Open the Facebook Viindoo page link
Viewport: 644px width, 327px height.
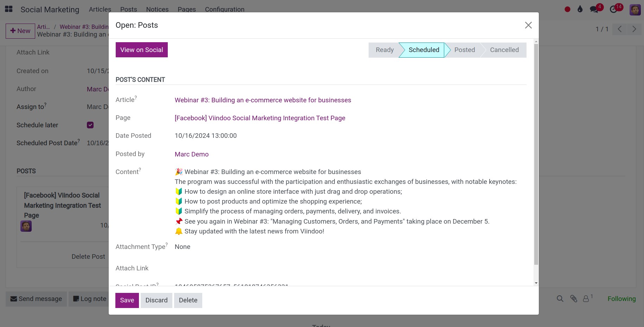pos(260,118)
